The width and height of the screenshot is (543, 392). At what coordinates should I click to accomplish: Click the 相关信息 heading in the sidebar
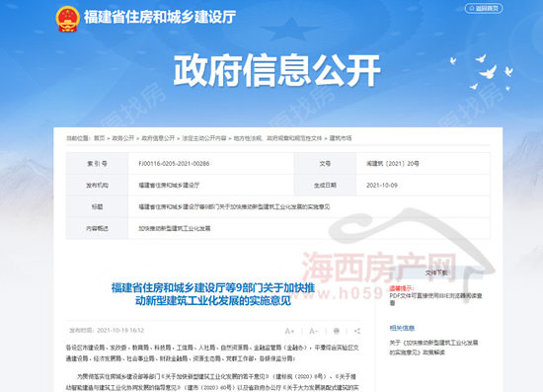click(x=402, y=328)
